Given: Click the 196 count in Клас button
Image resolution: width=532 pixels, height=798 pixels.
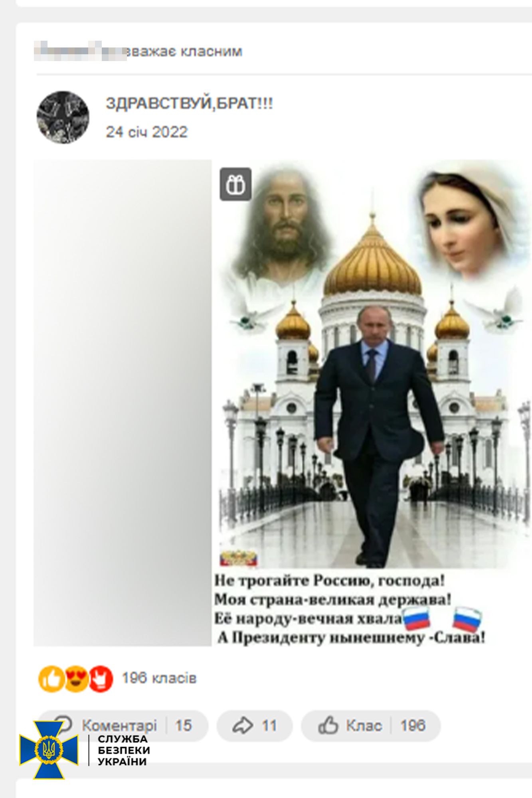Looking at the screenshot, I should click(x=413, y=725).
